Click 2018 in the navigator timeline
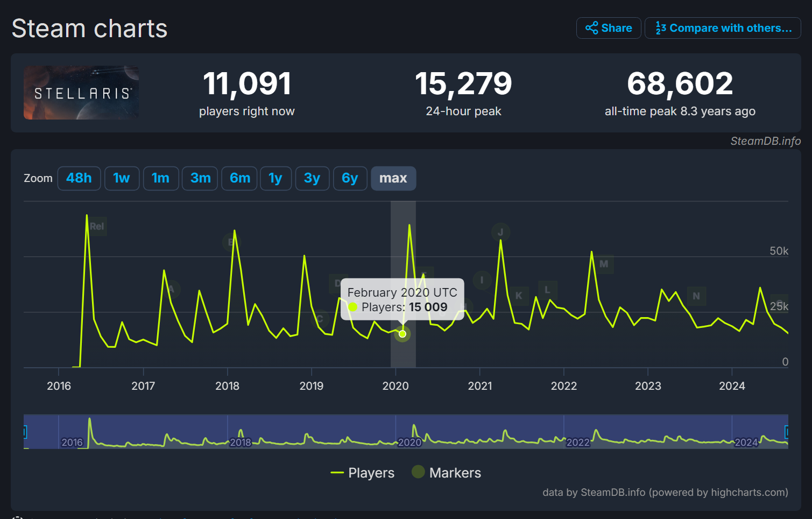Viewport: 812px width, 519px height. (241, 443)
